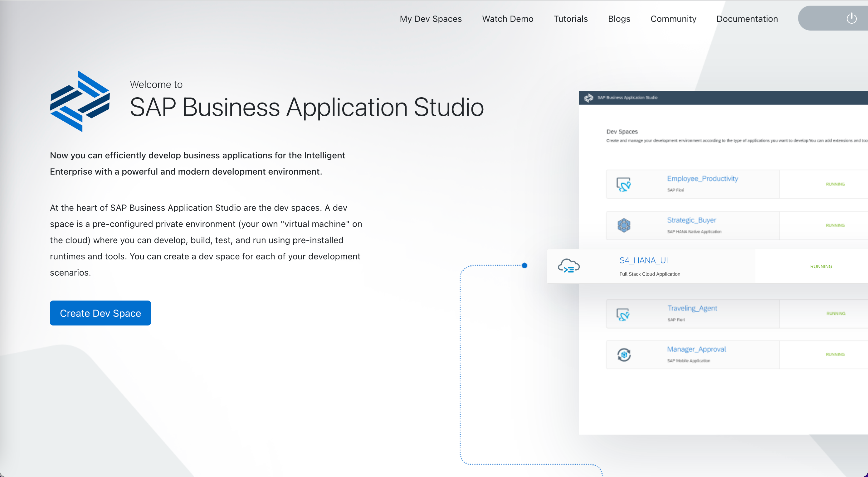This screenshot has height=477, width=868.
Task: Open My Dev Spaces
Action: [431, 19]
